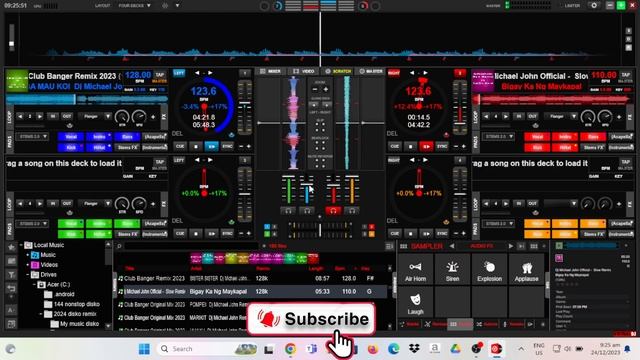
Task: Trigger the Air Horn sample
Action: pyautogui.click(x=415, y=269)
